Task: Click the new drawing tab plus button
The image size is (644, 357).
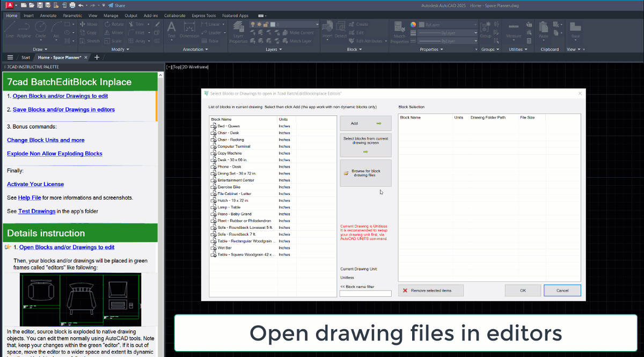Action: pos(97,57)
